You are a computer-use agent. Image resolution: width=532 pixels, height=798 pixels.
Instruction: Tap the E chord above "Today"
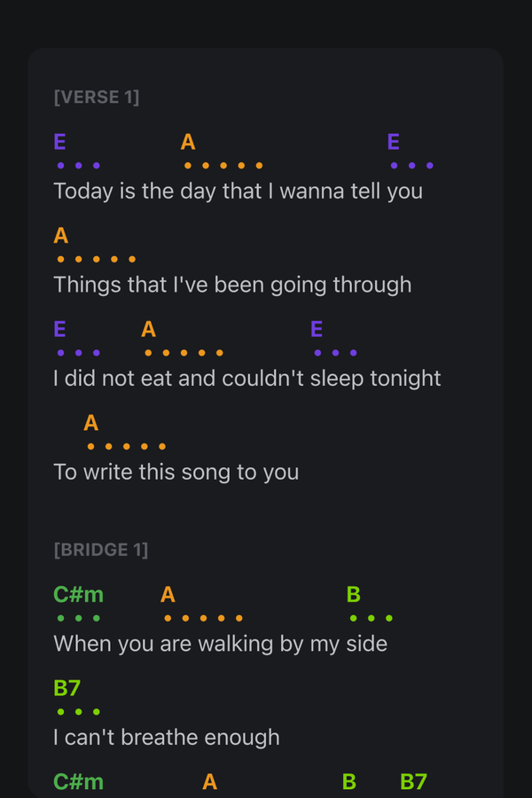click(59, 142)
